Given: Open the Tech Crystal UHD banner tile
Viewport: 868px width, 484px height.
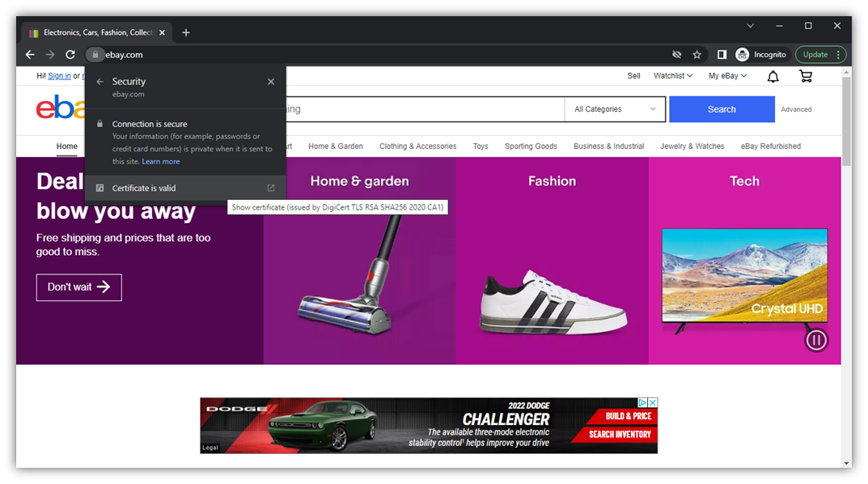Looking at the screenshot, I should (x=744, y=261).
